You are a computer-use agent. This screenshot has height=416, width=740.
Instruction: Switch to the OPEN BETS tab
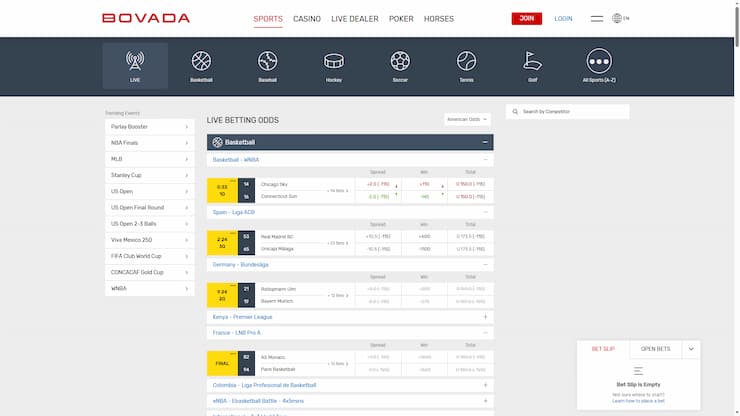655,349
